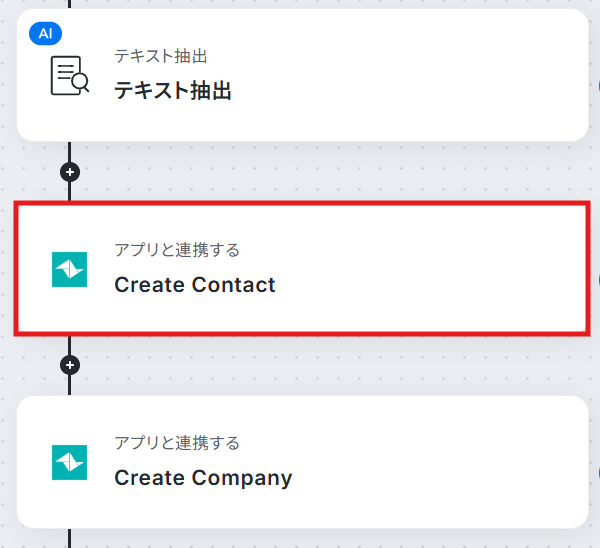Add a step below the テキスト抽出 card
Image resolution: width=600 pixels, height=548 pixels.
coord(69,172)
